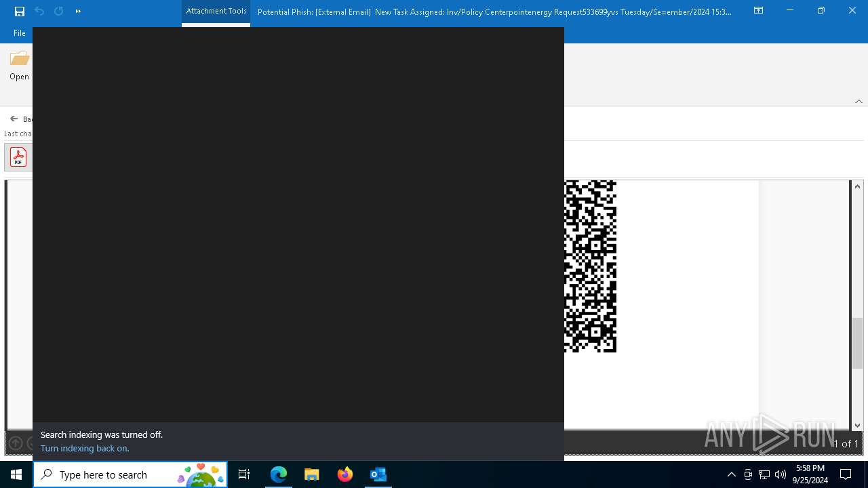
Task: Click the preview scrollbar up arrow
Action: pyautogui.click(x=857, y=186)
